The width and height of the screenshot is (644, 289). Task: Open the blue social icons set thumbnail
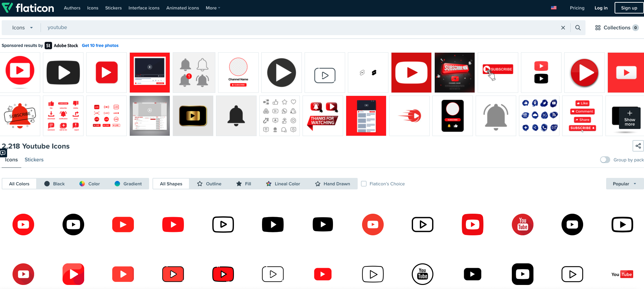click(539, 116)
